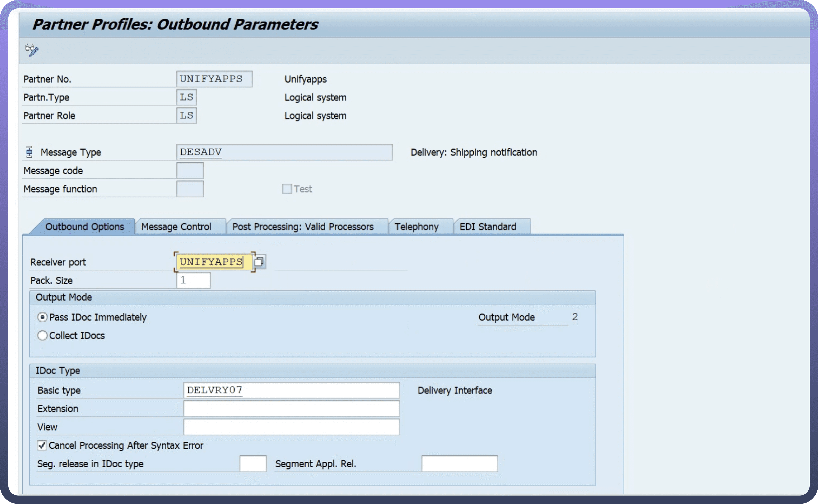Toggle the Cancel Processing After Syntax Error checkbox

point(42,445)
